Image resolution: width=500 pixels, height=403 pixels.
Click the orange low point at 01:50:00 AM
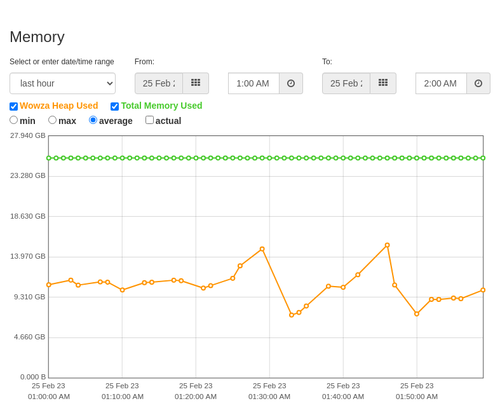tap(417, 314)
